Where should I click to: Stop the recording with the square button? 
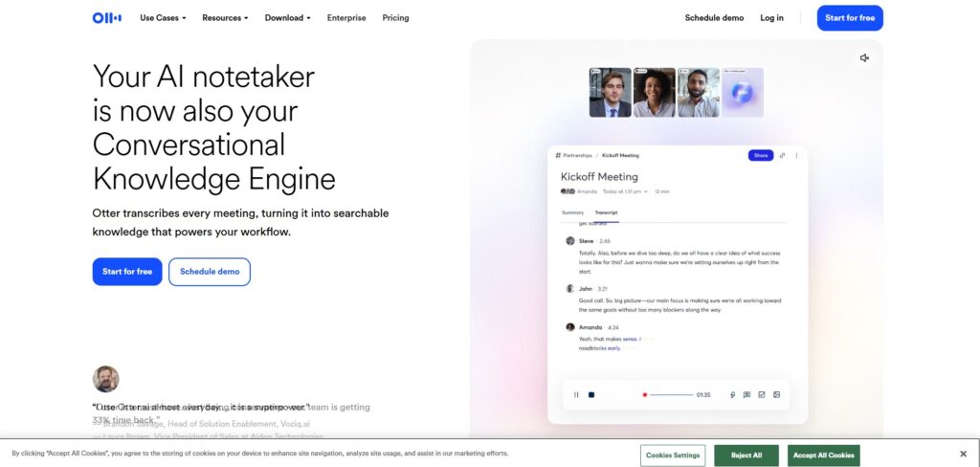(591, 394)
